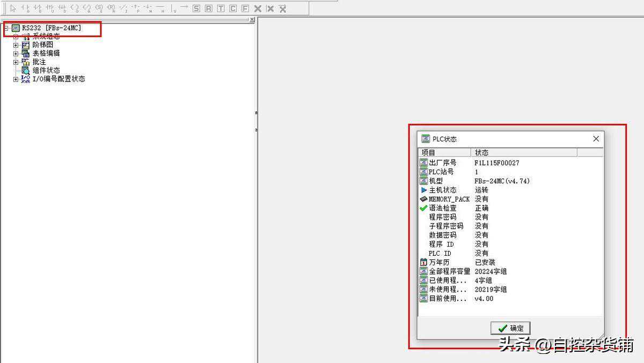
Task: Select the RS232 [FBs-24MC] root node
Action: [52, 27]
